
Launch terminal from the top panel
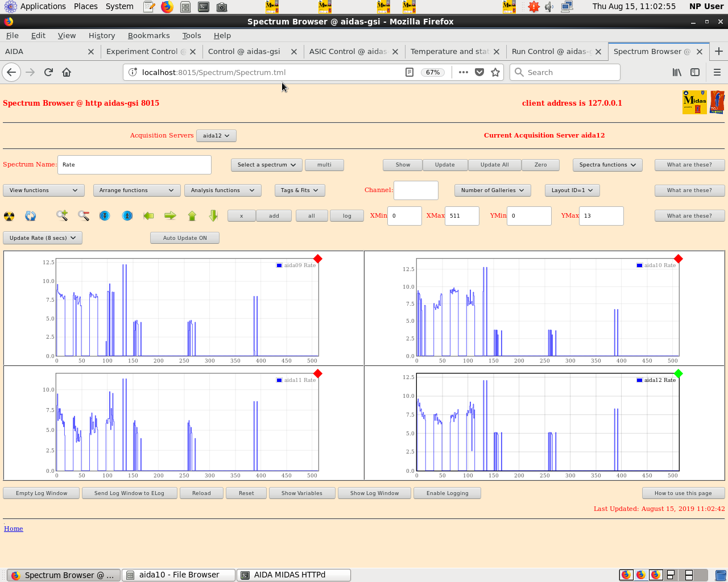tap(204, 7)
